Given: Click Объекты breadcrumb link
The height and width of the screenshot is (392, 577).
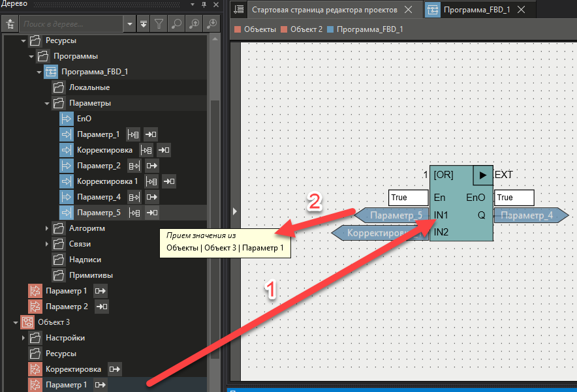Looking at the screenshot, I should click(260, 29).
